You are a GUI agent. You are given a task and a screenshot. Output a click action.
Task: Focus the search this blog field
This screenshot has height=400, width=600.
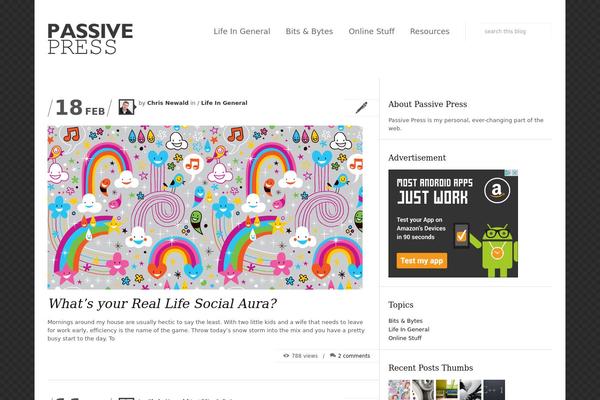point(516,31)
